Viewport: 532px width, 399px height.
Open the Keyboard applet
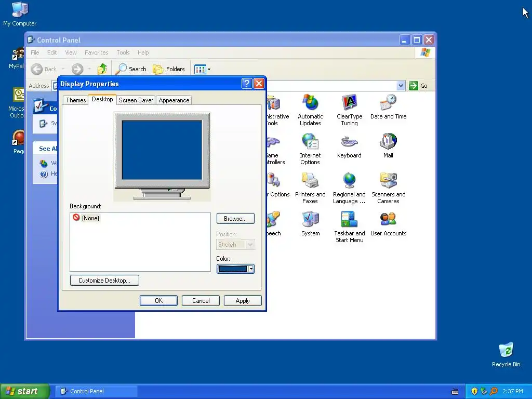349,146
